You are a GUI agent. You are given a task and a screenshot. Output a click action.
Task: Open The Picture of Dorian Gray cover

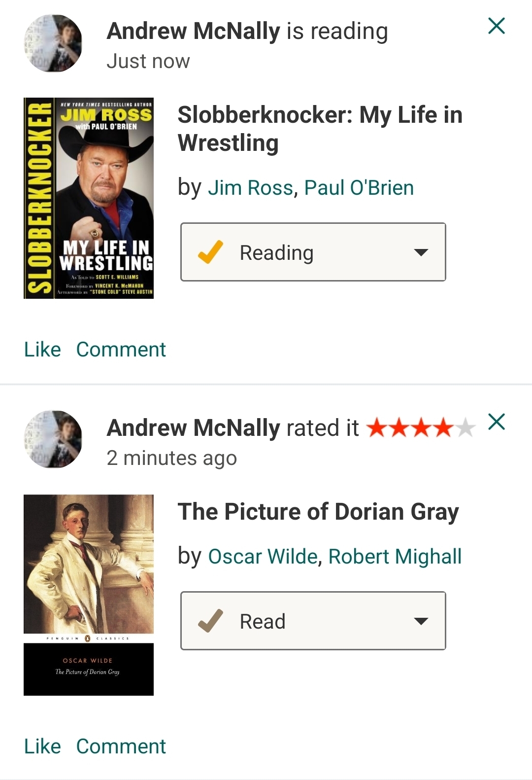(89, 595)
